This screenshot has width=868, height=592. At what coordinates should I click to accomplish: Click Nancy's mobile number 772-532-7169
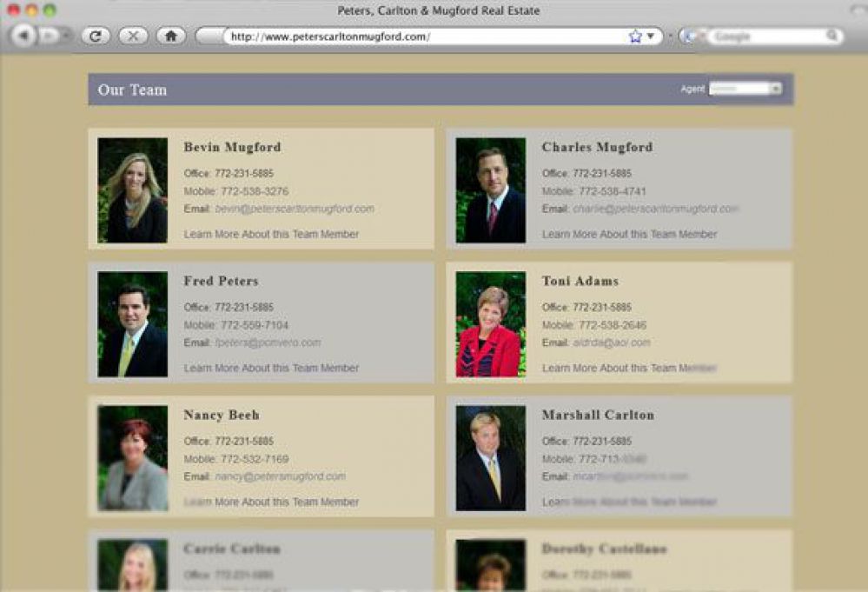(255, 459)
